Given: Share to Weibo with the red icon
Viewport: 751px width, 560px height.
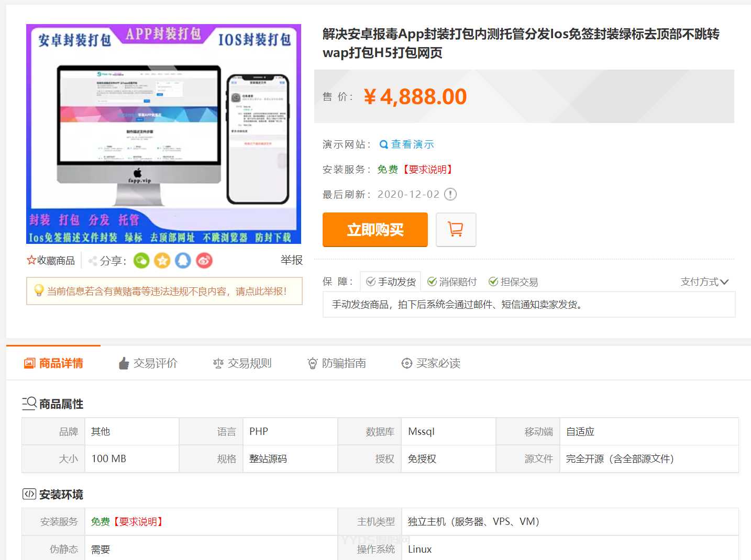Looking at the screenshot, I should pyautogui.click(x=204, y=261).
